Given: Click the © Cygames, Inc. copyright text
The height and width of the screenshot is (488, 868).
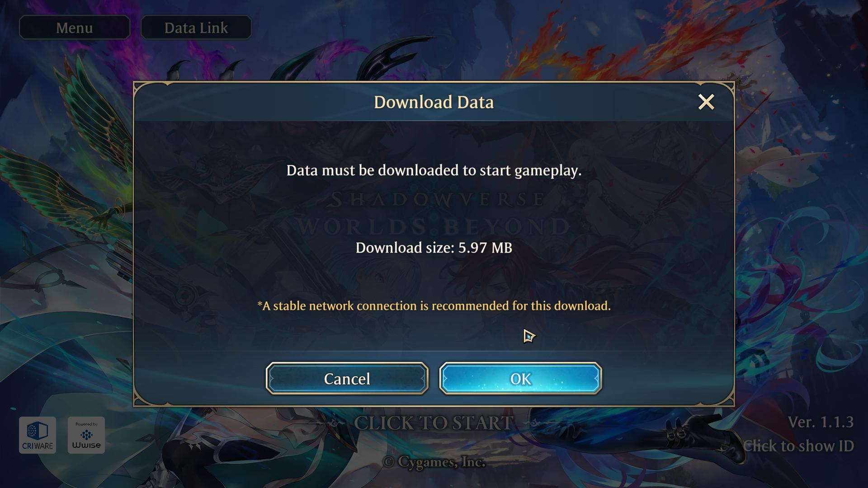Looking at the screenshot, I should point(434,462).
